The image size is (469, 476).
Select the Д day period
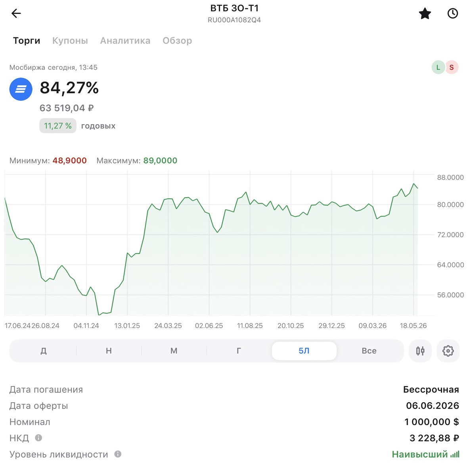(44, 351)
